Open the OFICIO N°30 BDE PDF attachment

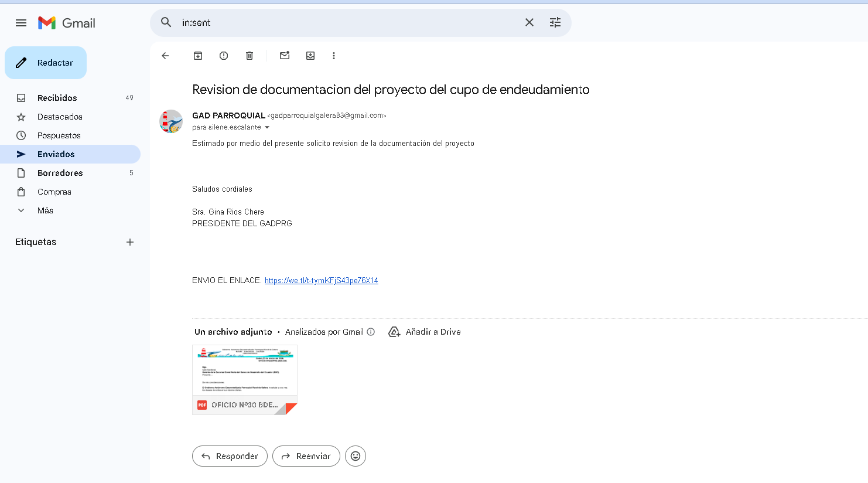point(244,379)
